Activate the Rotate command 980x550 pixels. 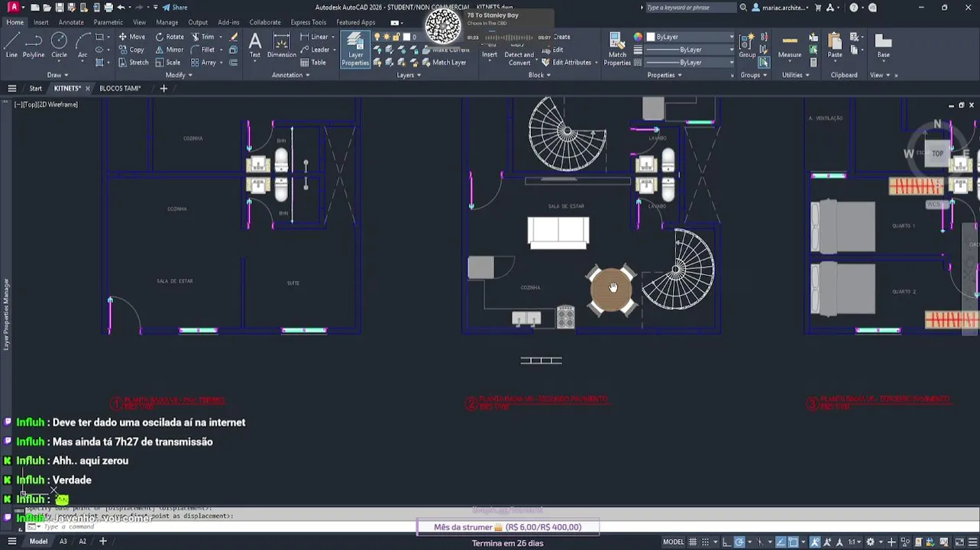click(x=170, y=37)
